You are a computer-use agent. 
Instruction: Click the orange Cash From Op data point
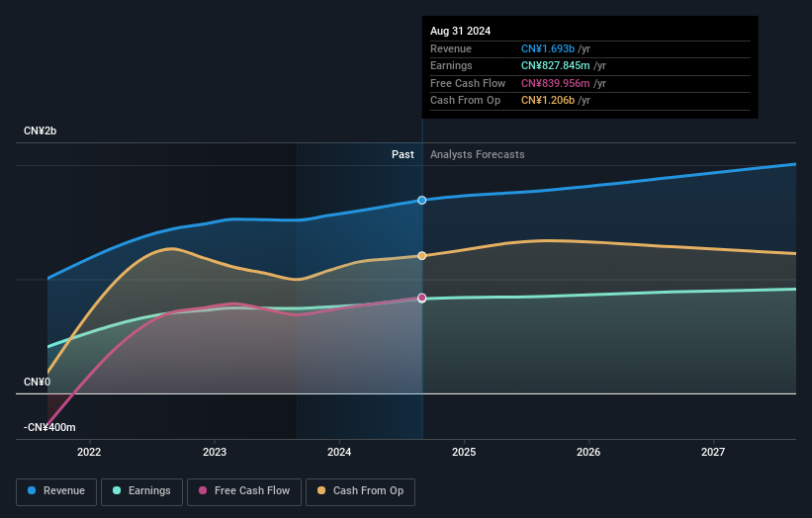(422, 256)
